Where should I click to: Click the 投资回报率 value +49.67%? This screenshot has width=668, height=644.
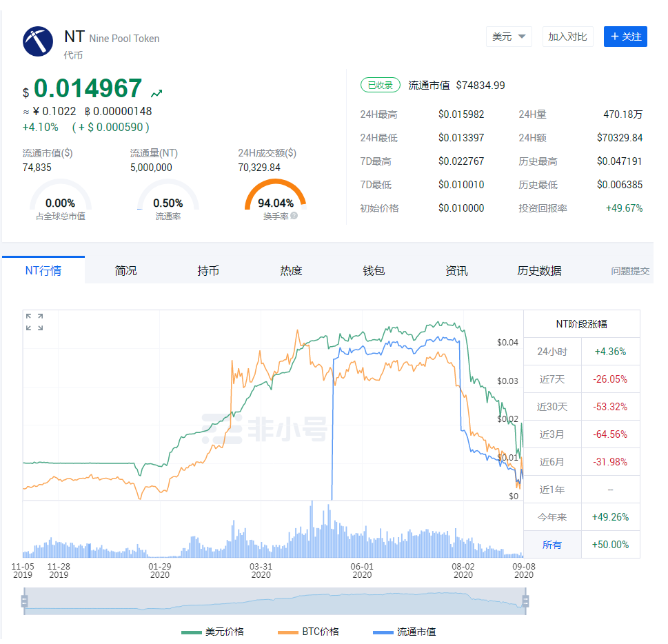pos(624,208)
